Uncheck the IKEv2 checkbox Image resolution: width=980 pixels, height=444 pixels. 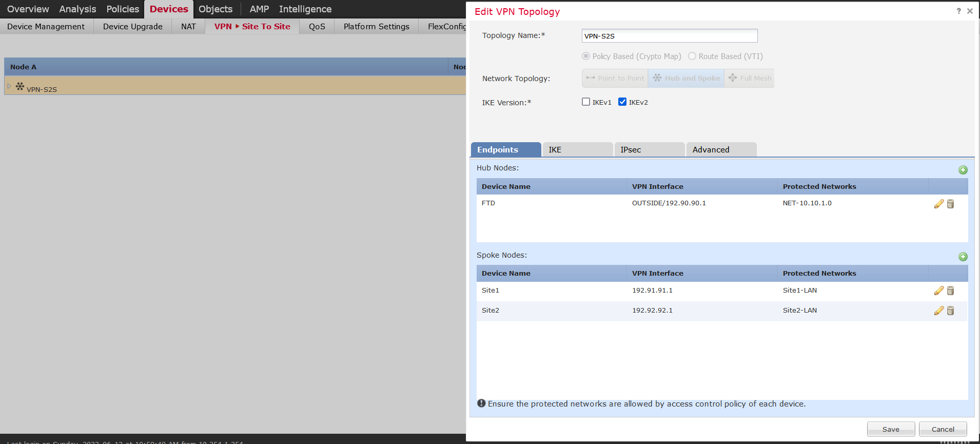pyautogui.click(x=622, y=102)
